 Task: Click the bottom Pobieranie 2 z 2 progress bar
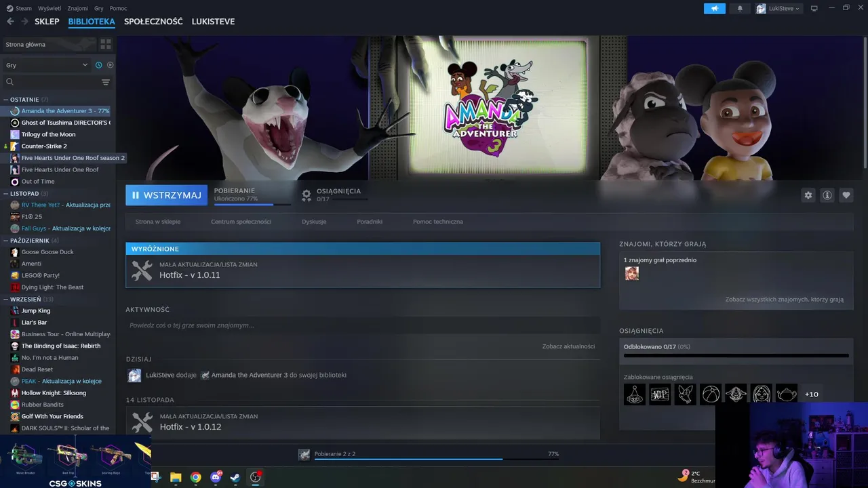coord(436,460)
